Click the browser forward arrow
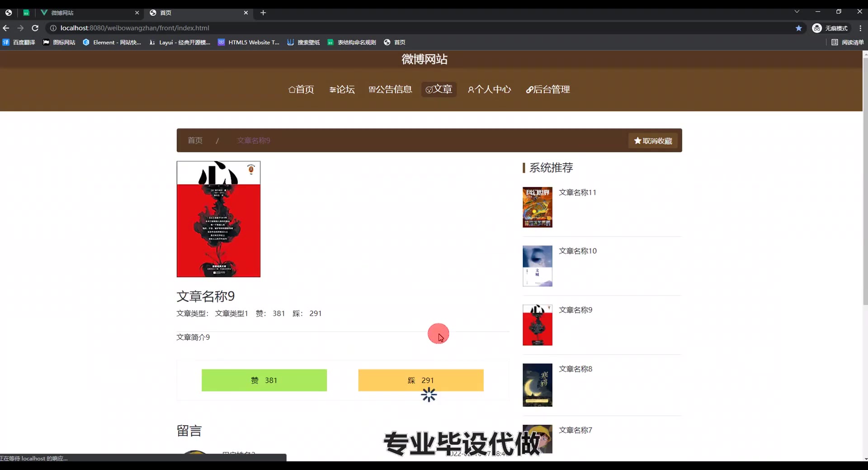868x470 pixels. tap(20, 28)
